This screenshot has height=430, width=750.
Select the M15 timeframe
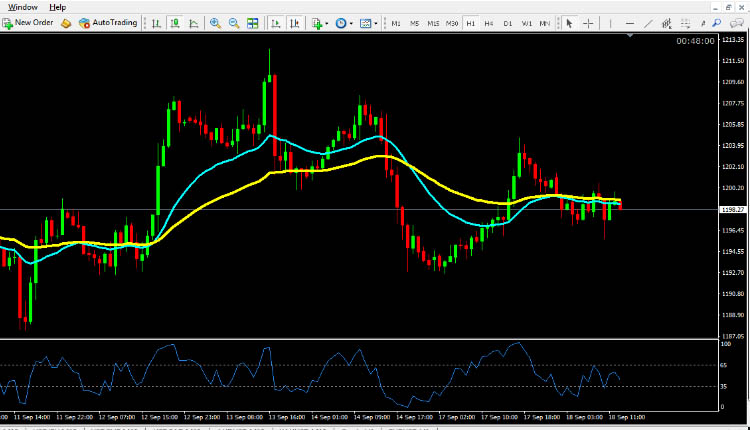click(433, 22)
